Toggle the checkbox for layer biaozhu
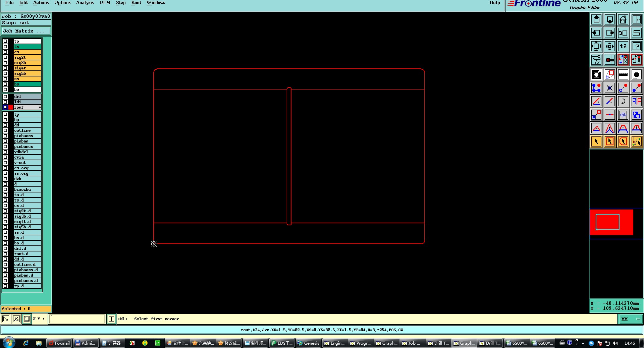This screenshot has height=348, width=644. click(x=5, y=189)
